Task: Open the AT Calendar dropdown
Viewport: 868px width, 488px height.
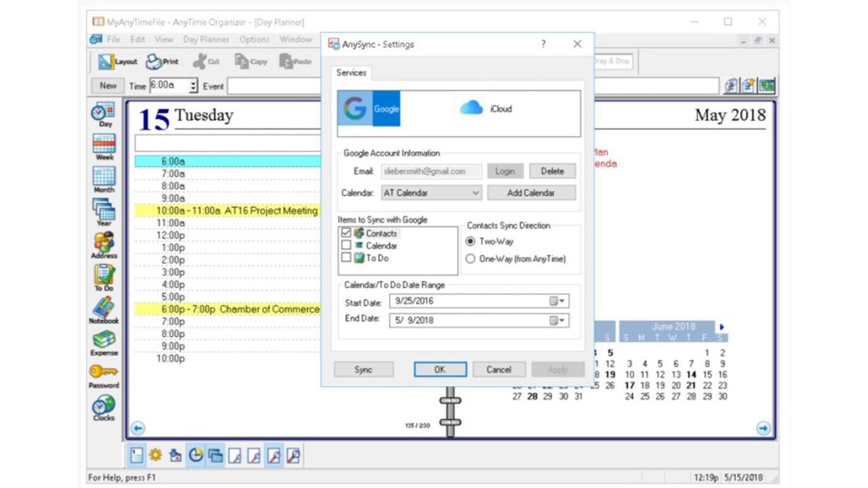Action: (431, 193)
